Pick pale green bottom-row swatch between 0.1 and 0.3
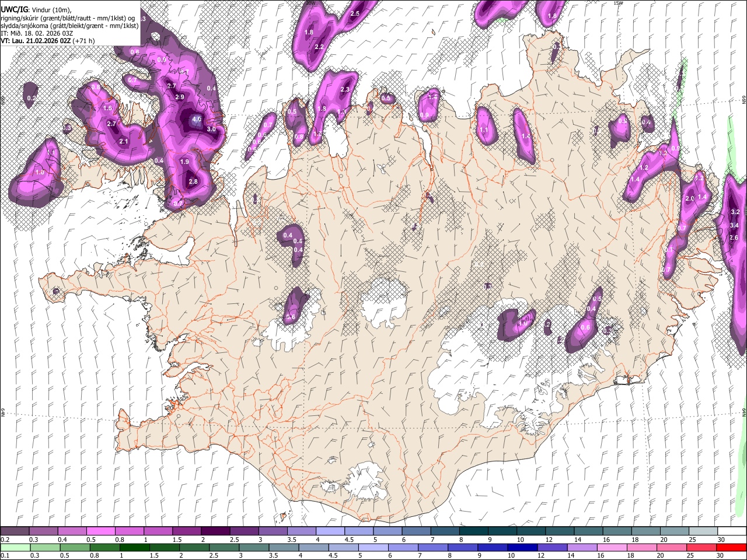This screenshot has width=747, height=560. [15, 547]
